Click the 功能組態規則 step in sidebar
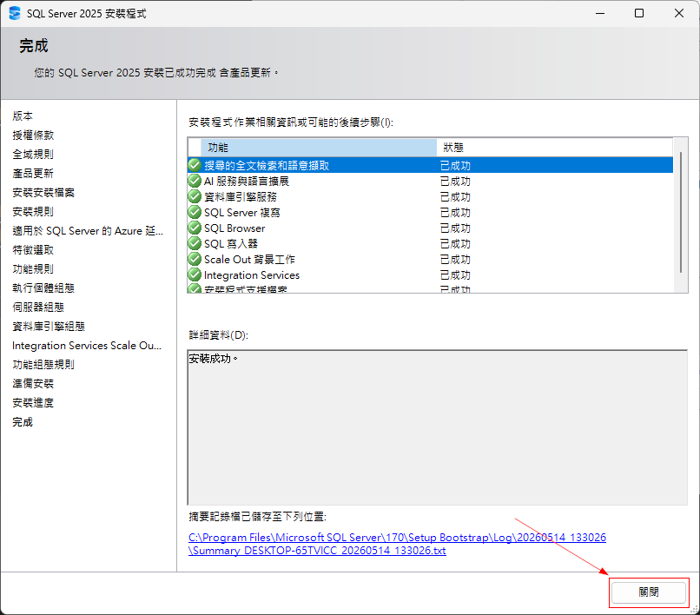This screenshot has width=700, height=615. tap(43, 365)
